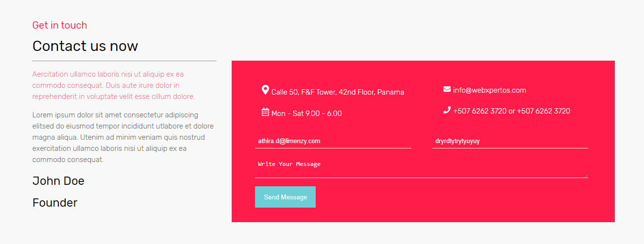Click the textarea resize handle corner
The width and height of the screenshot is (644, 244).
coord(586,175)
